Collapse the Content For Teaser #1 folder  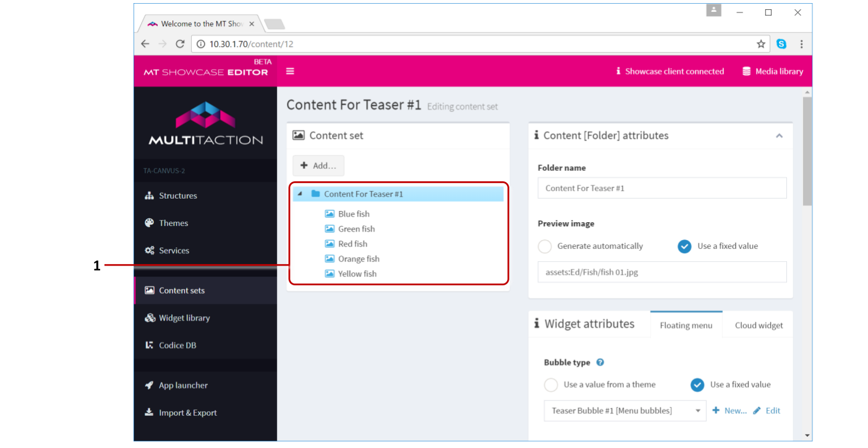click(300, 194)
